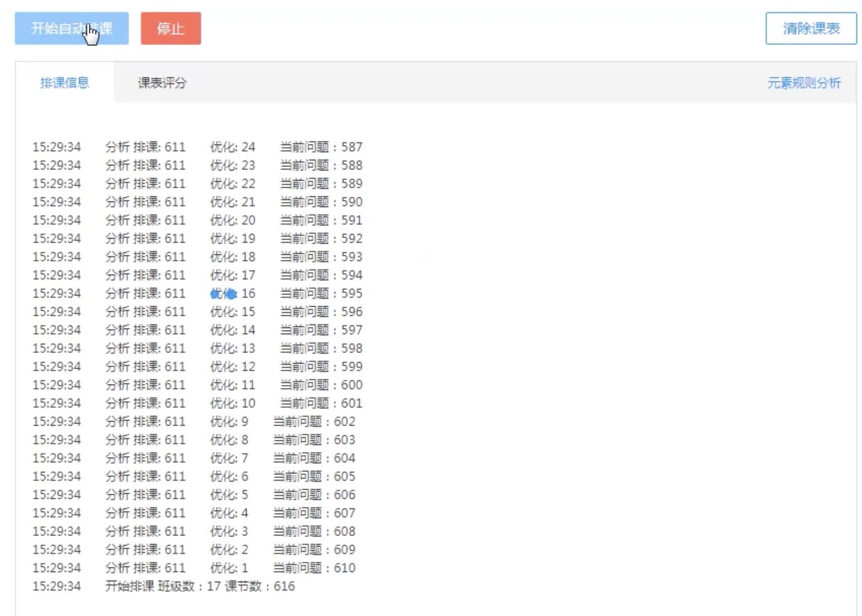Click log text 优化: 18
862x616 pixels.
pos(233,257)
